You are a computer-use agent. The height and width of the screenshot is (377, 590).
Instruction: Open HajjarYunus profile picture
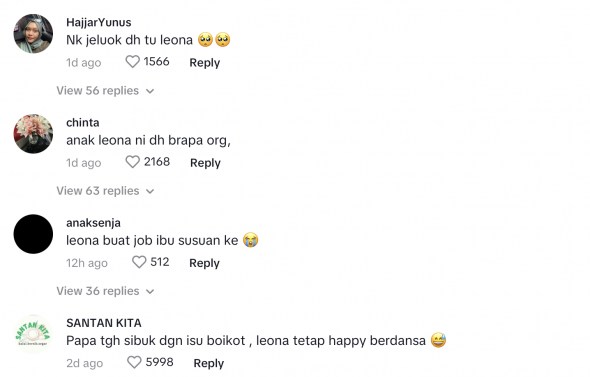click(x=33, y=33)
